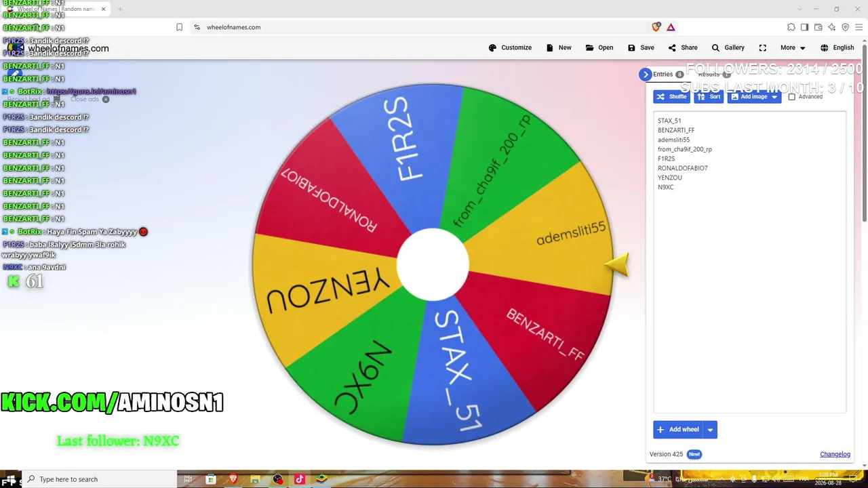
Task: Close the Wheel of Names browser tab
Action: coord(103,9)
